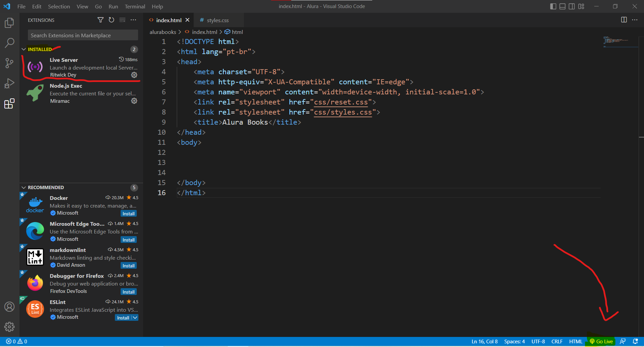Filter extensions using funnel icon
This screenshot has width=644, height=347.
click(100, 20)
